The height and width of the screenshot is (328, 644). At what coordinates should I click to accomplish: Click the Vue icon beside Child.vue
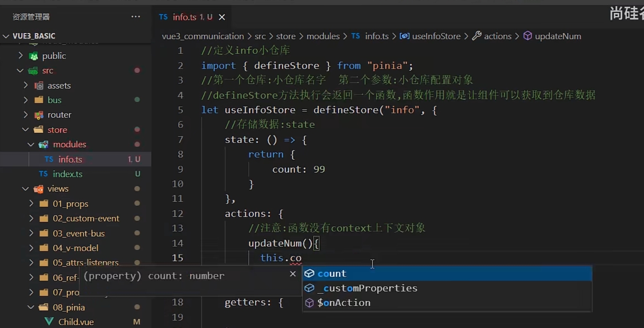click(x=49, y=322)
